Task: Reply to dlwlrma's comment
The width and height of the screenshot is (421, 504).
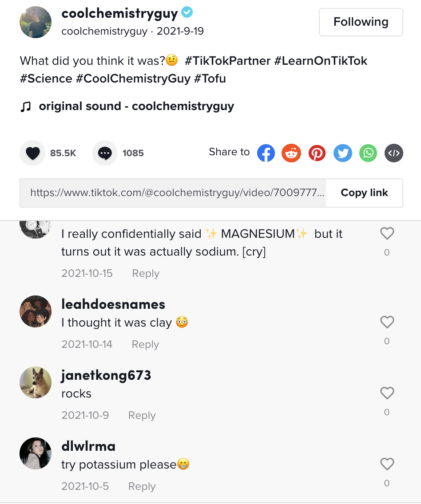Action: 142,486
